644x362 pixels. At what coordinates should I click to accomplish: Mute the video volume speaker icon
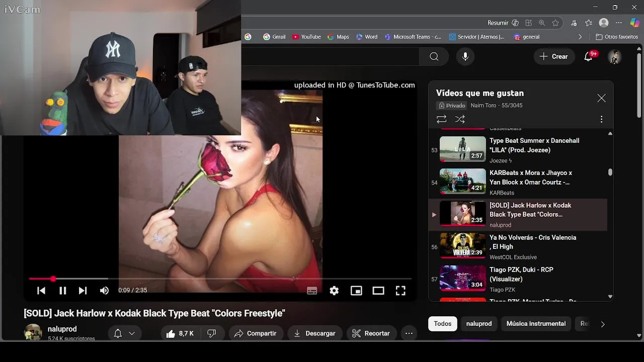[104, 291]
